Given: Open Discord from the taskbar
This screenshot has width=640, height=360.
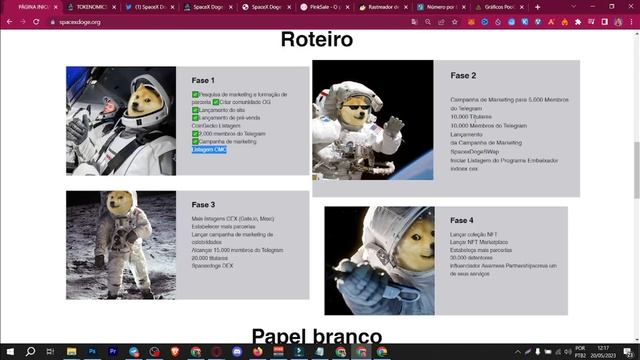Looking at the screenshot, I should (237, 351).
